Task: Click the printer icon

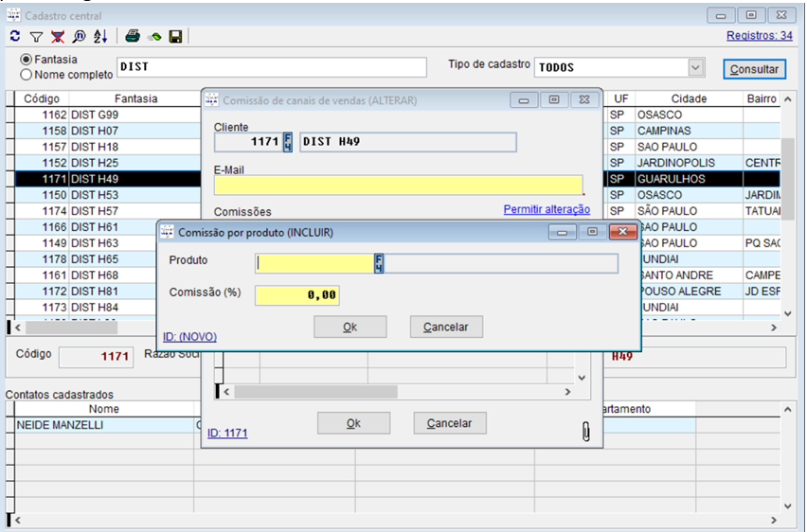Action: click(134, 36)
